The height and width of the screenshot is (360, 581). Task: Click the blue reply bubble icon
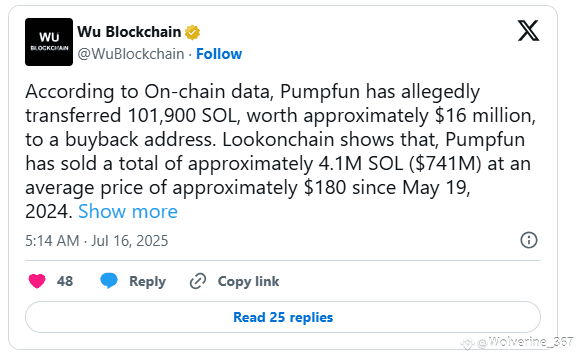109,281
